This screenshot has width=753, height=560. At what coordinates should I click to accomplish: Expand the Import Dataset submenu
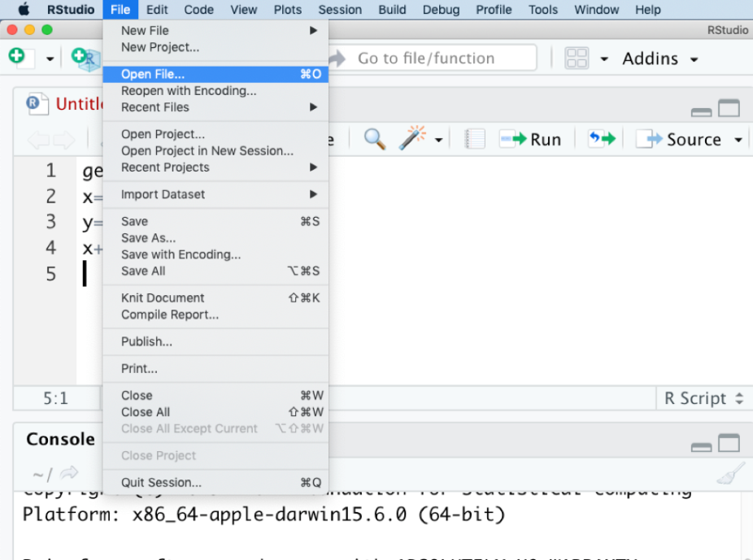point(215,194)
